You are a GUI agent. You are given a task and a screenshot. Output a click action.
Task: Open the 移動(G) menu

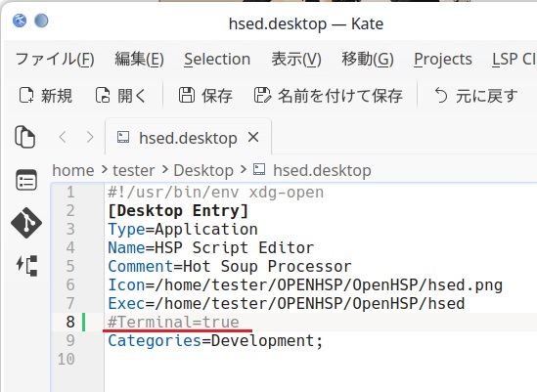point(368,60)
